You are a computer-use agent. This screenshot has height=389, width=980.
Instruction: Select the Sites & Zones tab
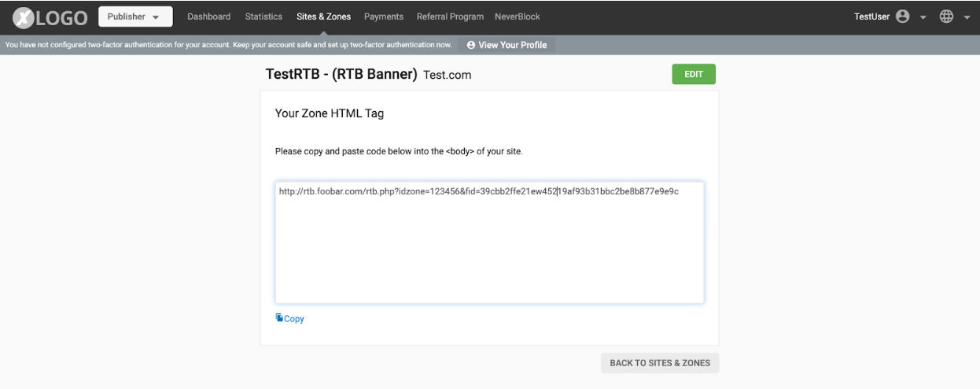click(323, 17)
